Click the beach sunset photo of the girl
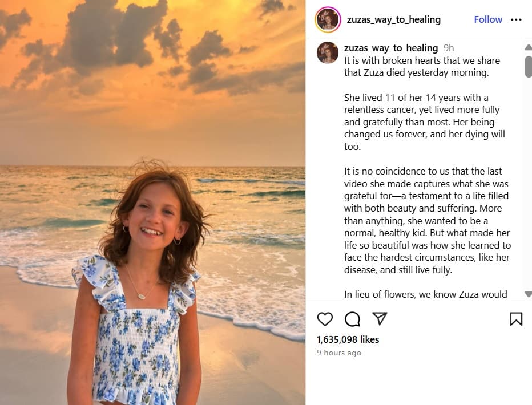The width and height of the screenshot is (532, 405). 152,202
